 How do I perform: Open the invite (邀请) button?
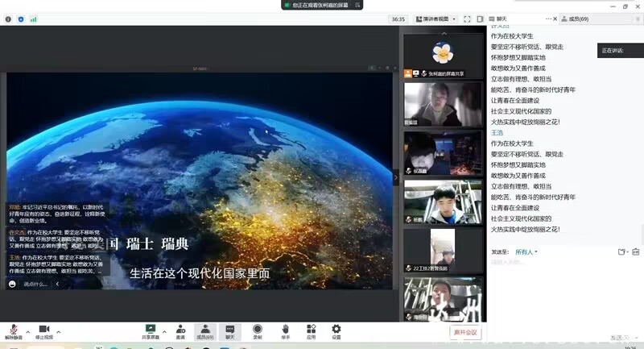point(180,332)
